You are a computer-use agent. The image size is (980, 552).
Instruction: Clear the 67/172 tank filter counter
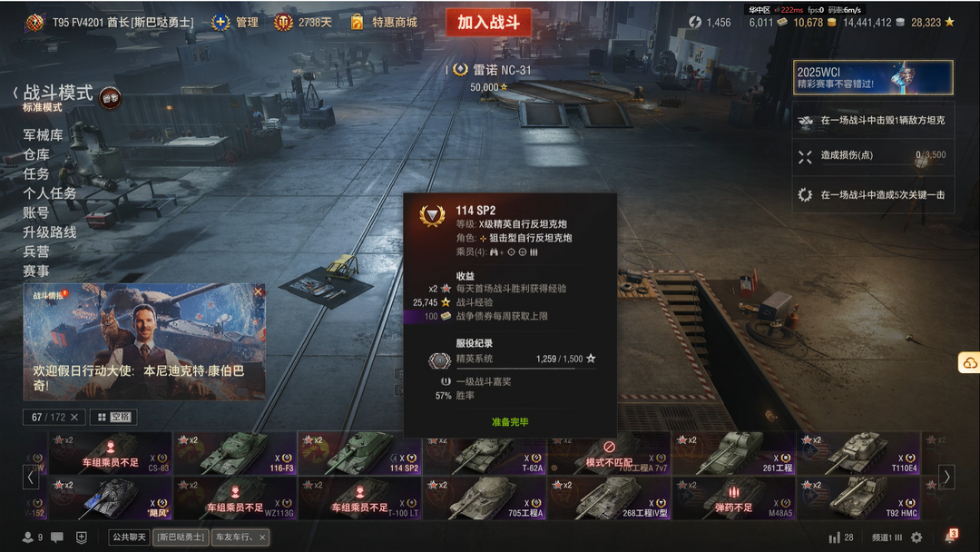coord(74,417)
